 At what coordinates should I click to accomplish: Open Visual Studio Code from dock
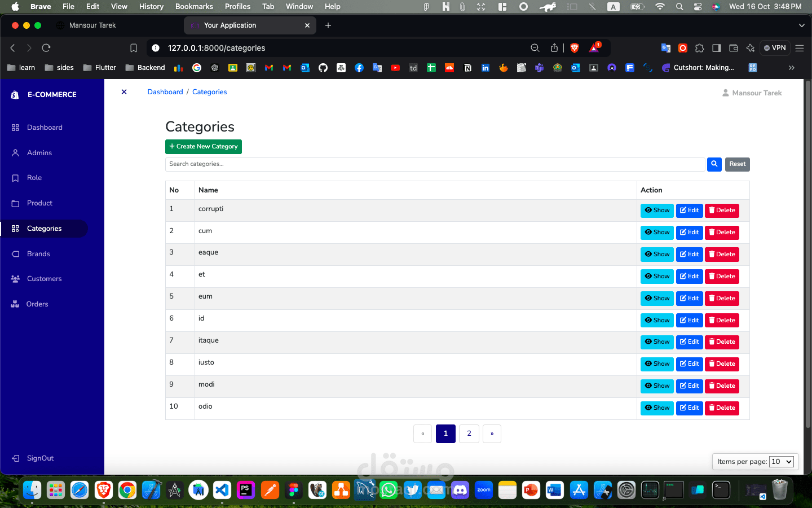click(222, 490)
